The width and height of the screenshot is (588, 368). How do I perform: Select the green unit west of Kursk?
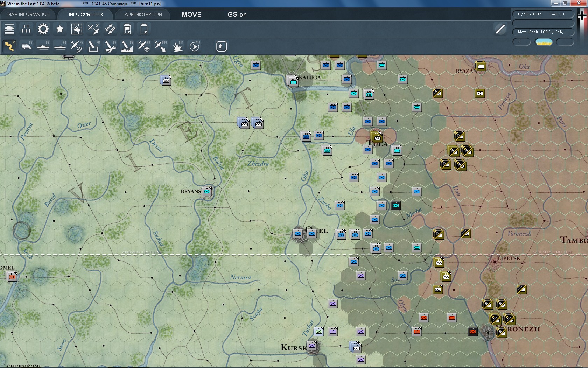319,331
